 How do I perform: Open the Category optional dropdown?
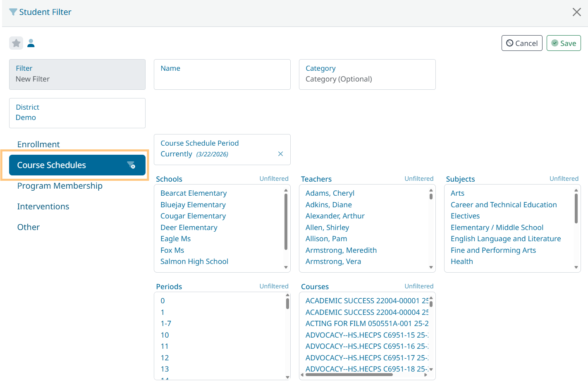click(367, 74)
